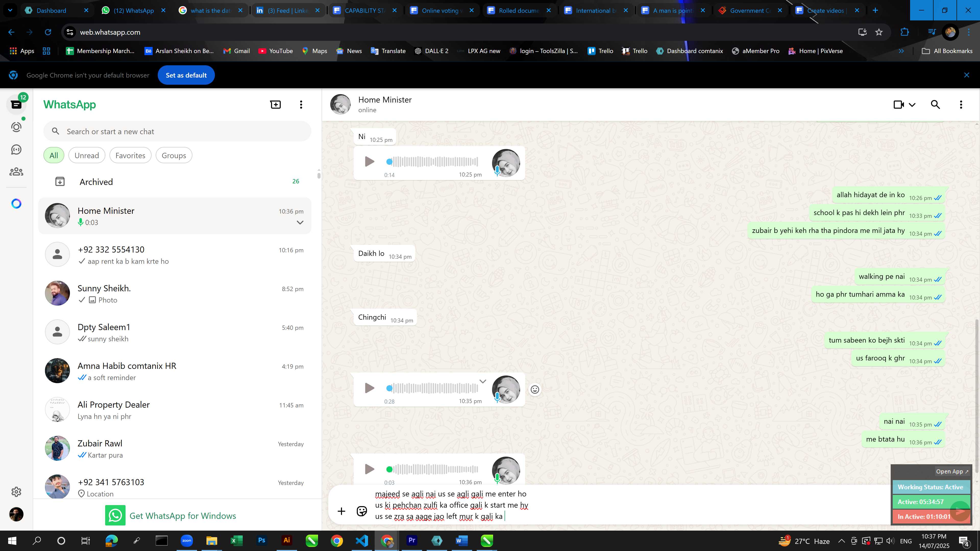
Task: Open the +92 332 5554130 chat
Action: point(175,255)
